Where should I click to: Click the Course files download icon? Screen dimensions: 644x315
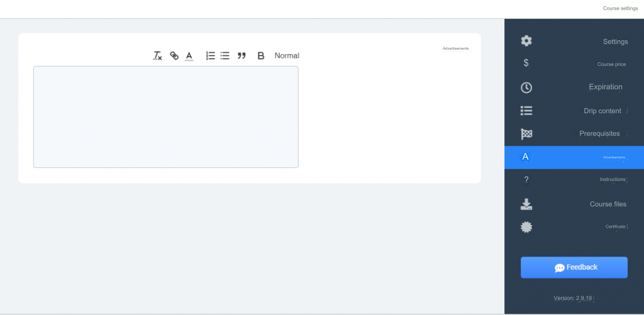point(526,204)
